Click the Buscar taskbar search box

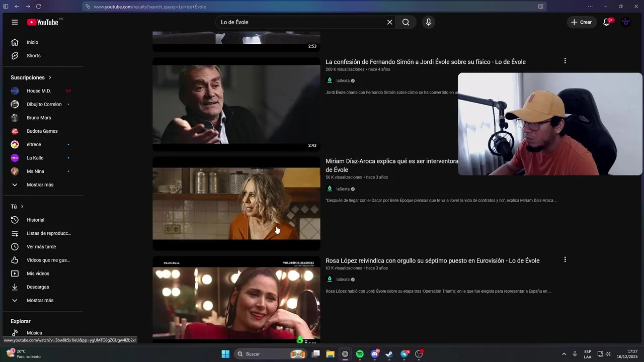271,354
